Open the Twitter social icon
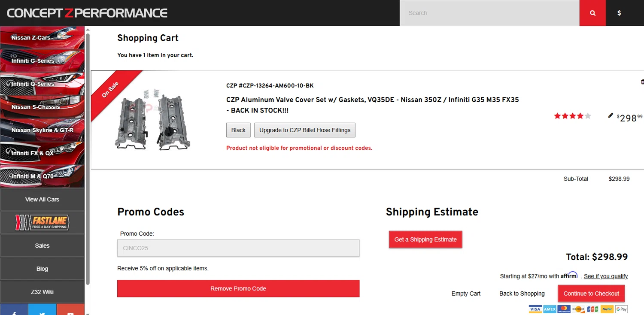Screen dimensions: 644x315 [x=42, y=312]
